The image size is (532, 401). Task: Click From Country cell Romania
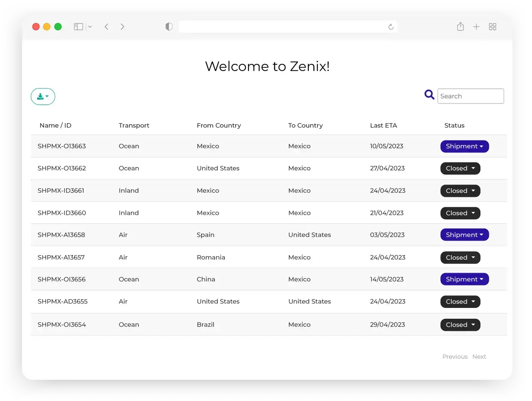pyautogui.click(x=211, y=258)
